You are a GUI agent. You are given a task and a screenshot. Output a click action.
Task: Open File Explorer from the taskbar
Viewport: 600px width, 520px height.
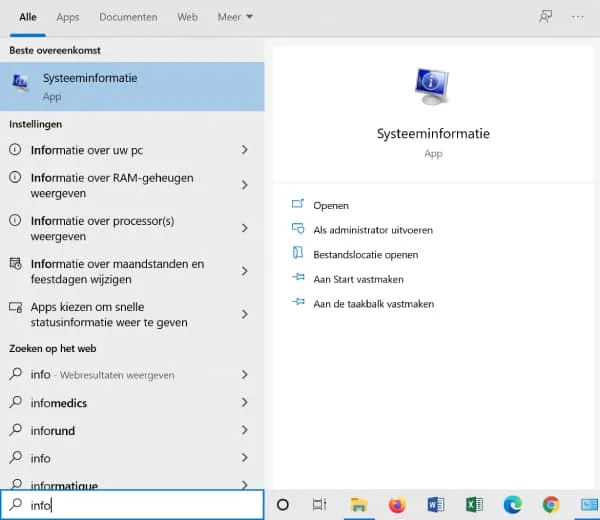pos(359,505)
